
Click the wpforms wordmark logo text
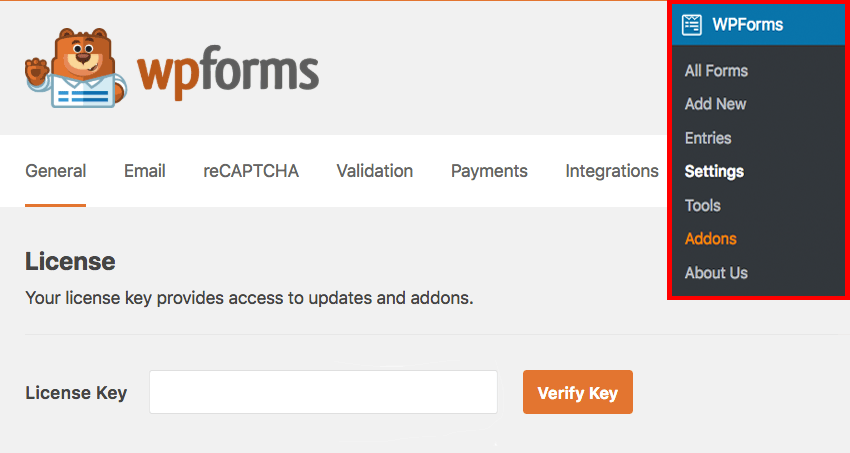[228, 72]
